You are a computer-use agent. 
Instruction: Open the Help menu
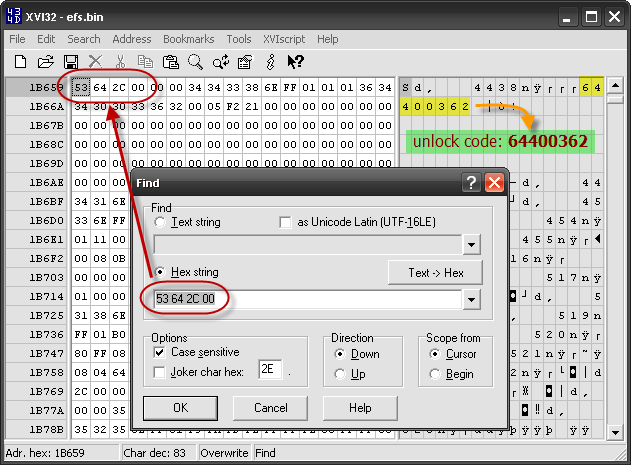tap(328, 39)
